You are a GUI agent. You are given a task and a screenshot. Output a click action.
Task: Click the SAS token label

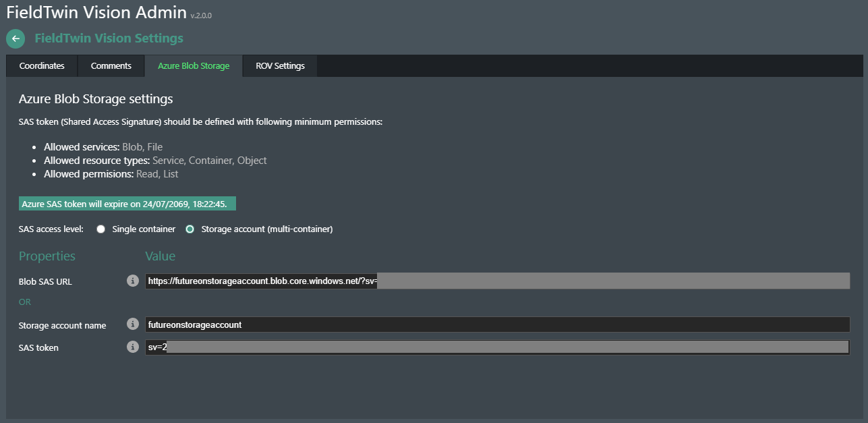tap(38, 347)
